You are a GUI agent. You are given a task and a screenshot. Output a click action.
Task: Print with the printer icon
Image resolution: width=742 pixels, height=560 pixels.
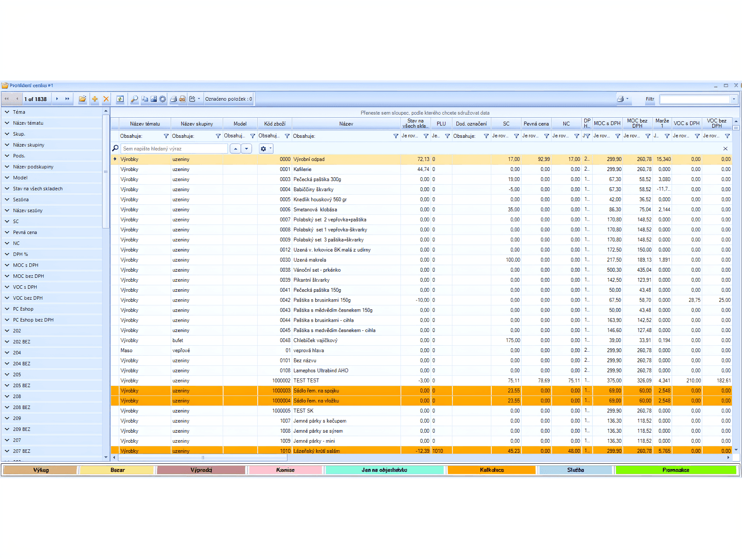click(173, 99)
